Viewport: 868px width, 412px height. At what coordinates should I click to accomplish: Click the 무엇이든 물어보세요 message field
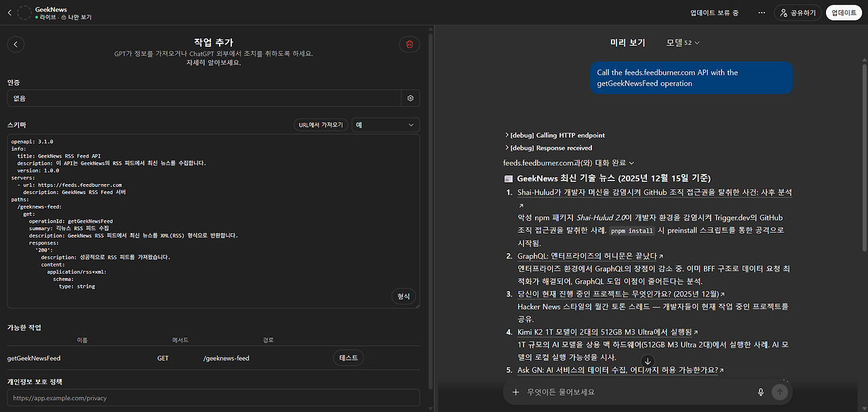coord(637,392)
